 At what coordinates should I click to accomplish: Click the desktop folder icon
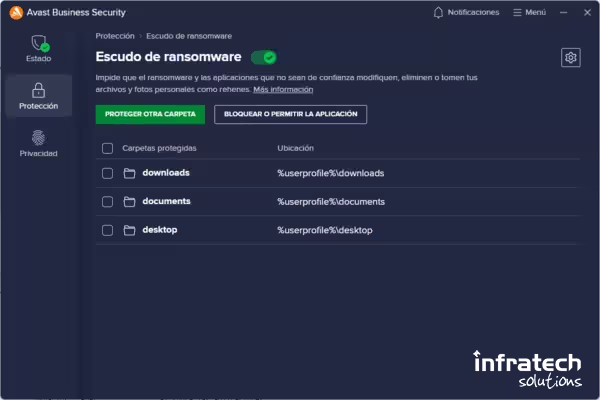pos(129,230)
